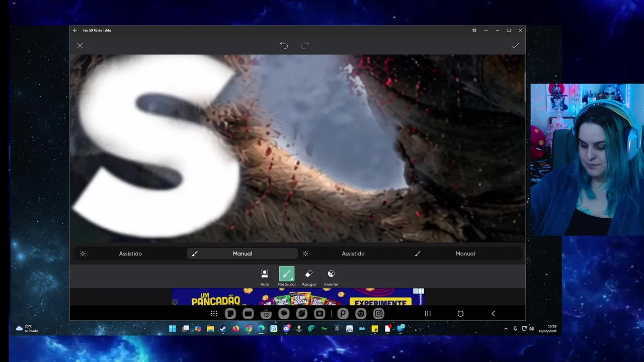Image resolution: width=644 pixels, height=362 pixels.
Task: Open Instagram in the tablet taskbar
Action: [x=379, y=314]
